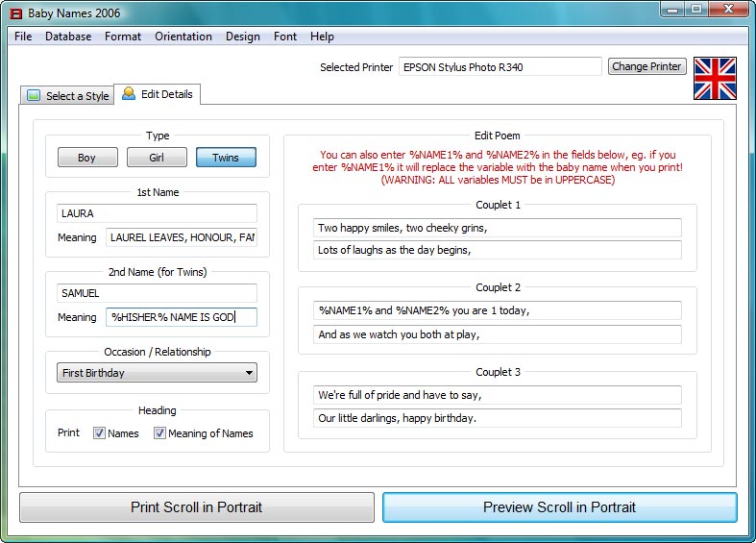Open the File menu
This screenshot has height=543, width=756.
pos(23,37)
